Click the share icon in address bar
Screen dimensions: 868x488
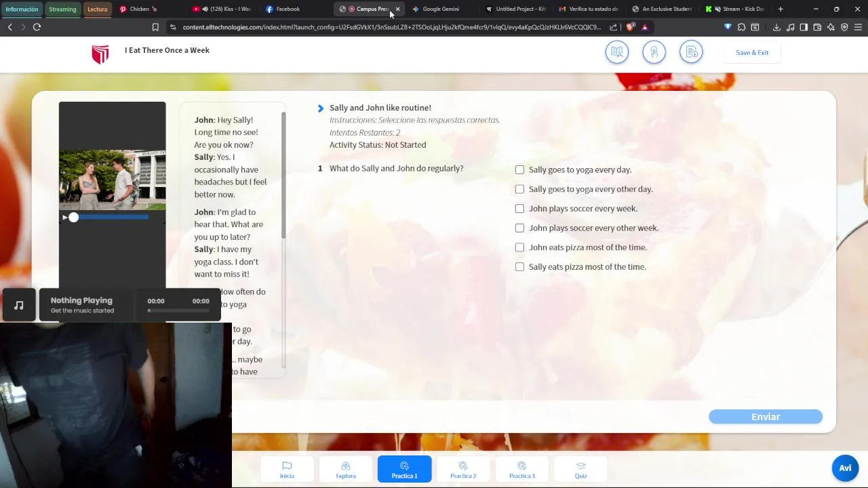(614, 27)
